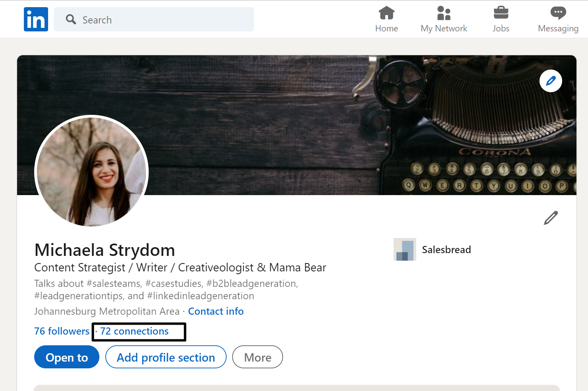View the 72 connections link

134,331
